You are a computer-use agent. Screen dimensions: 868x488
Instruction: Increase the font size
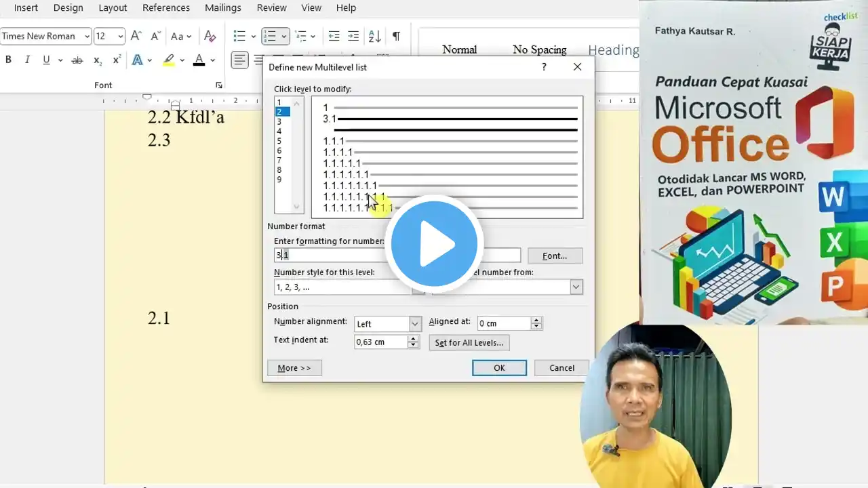(x=136, y=36)
